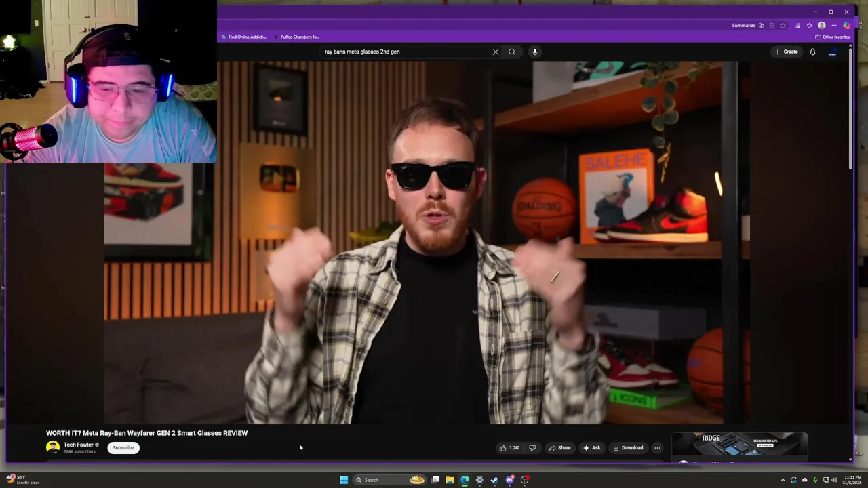Click the Ask button

pos(591,447)
